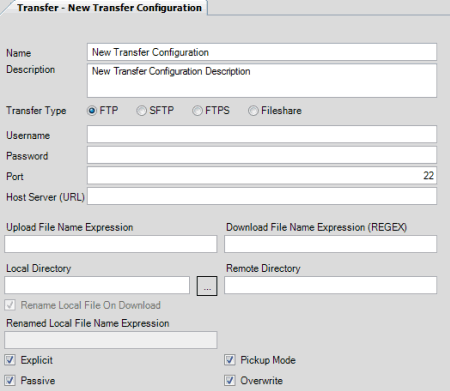The image size is (450, 391).
Task: Click the Password label text
Action: point(27,156)
